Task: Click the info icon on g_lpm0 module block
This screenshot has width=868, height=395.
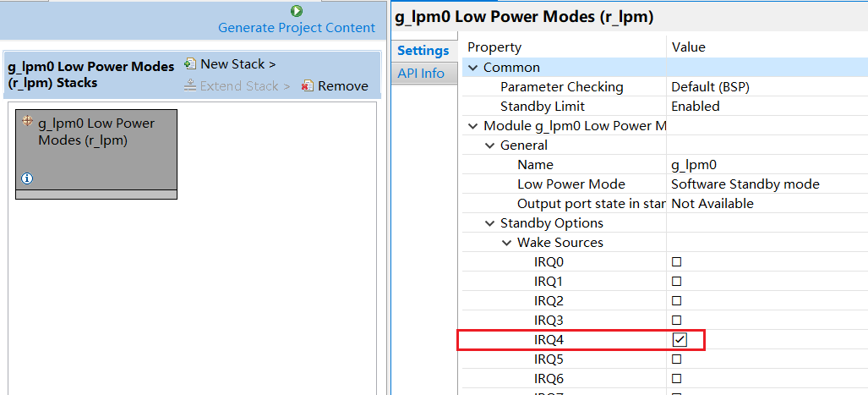Action: [27, 178]
